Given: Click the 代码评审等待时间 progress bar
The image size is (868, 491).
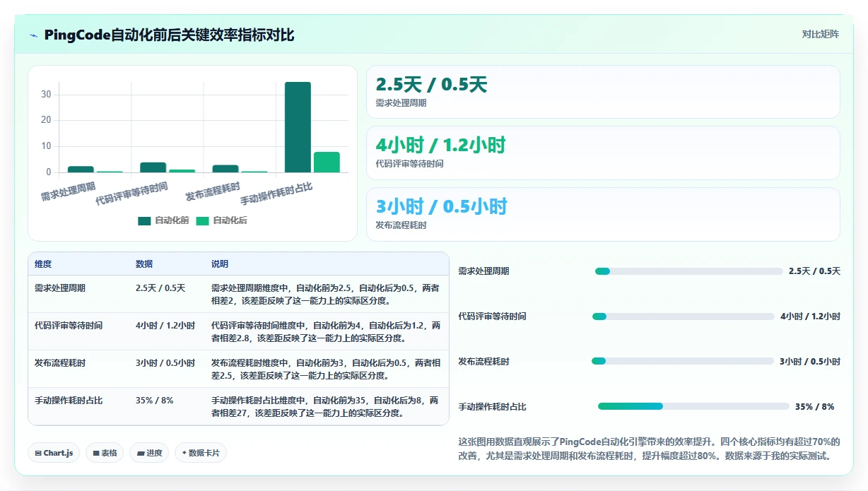Looking at the screenshot, I should tap(683, 317).
